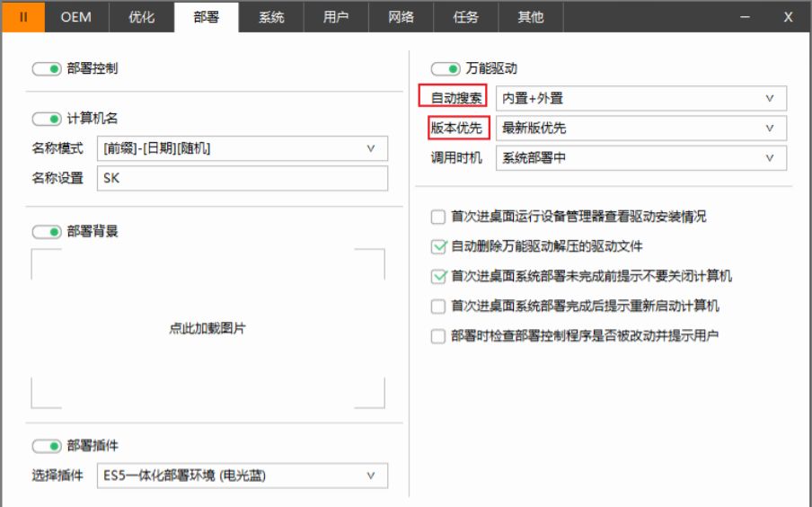
Task: Turn off the 万能驱动 toggle
Action: click(446, 69)
